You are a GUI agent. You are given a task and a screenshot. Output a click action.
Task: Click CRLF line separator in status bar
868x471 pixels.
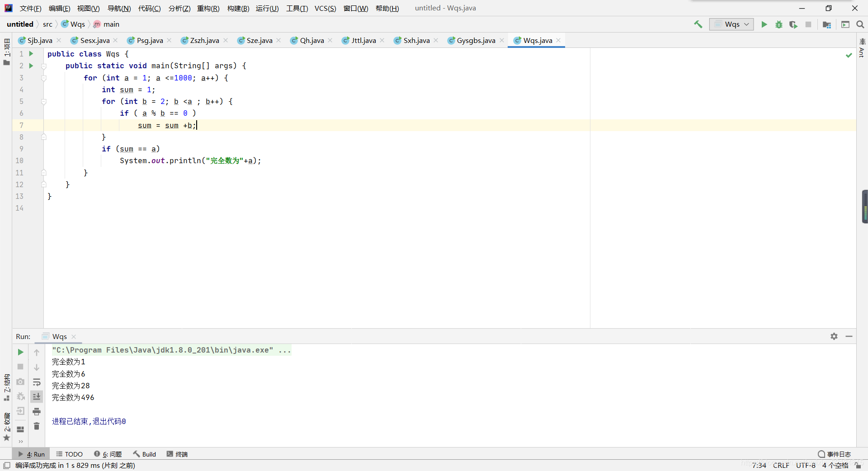[781, 465]
